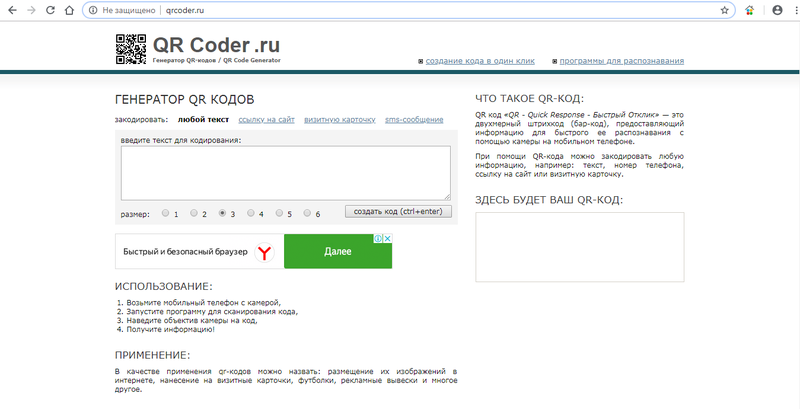The image size is (800, 409).
Task: Open the browser home page icon
Action: click(69, 10)
